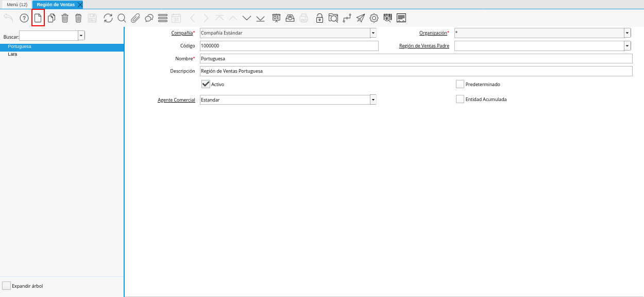644x297 pixels.
Task: Click the Copy Record icon
Action: [52, 18]
